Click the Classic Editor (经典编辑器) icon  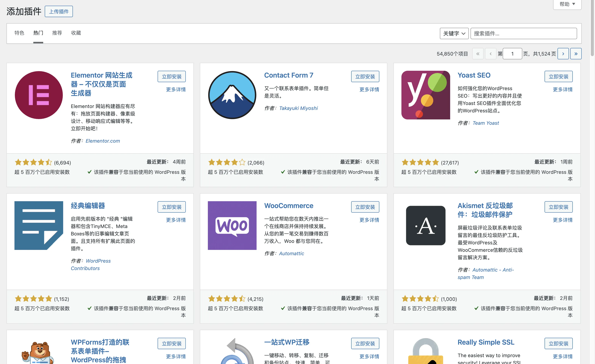click(39, 225)
